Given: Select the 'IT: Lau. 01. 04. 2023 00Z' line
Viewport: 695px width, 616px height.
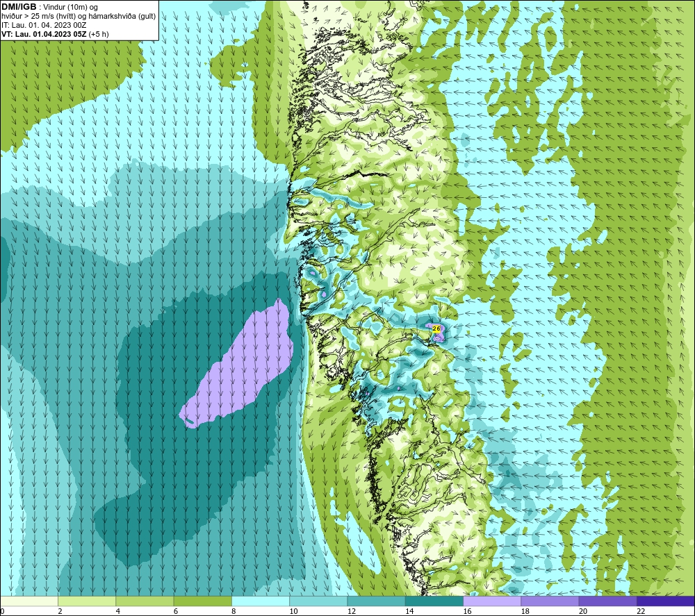Looking at the screenshot, I should 44,25.
